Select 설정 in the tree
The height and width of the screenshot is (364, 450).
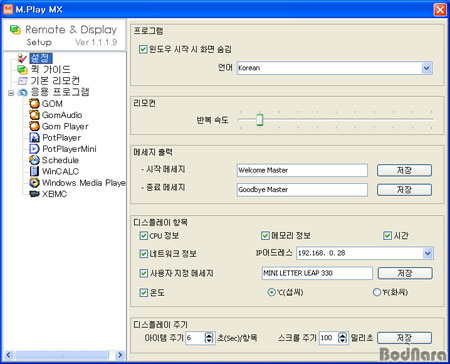[x=41, y=58]
